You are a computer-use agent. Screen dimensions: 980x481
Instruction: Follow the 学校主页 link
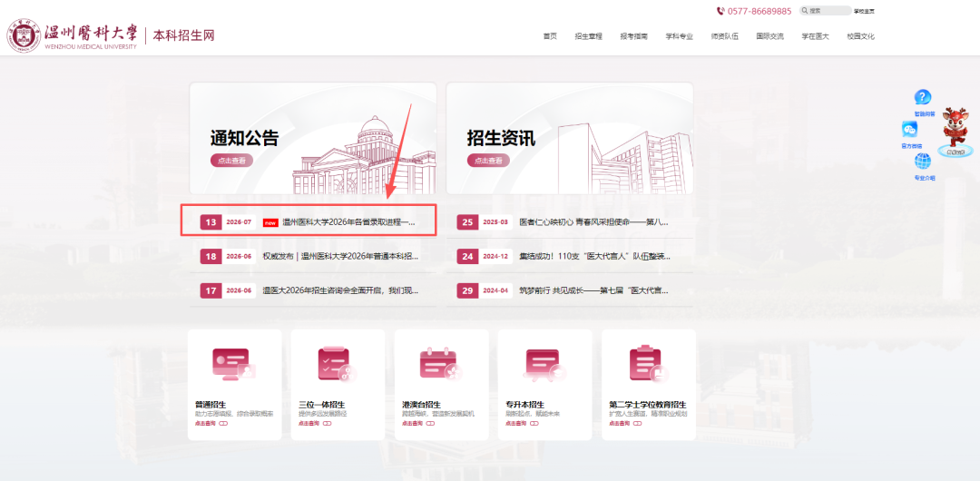865,11
